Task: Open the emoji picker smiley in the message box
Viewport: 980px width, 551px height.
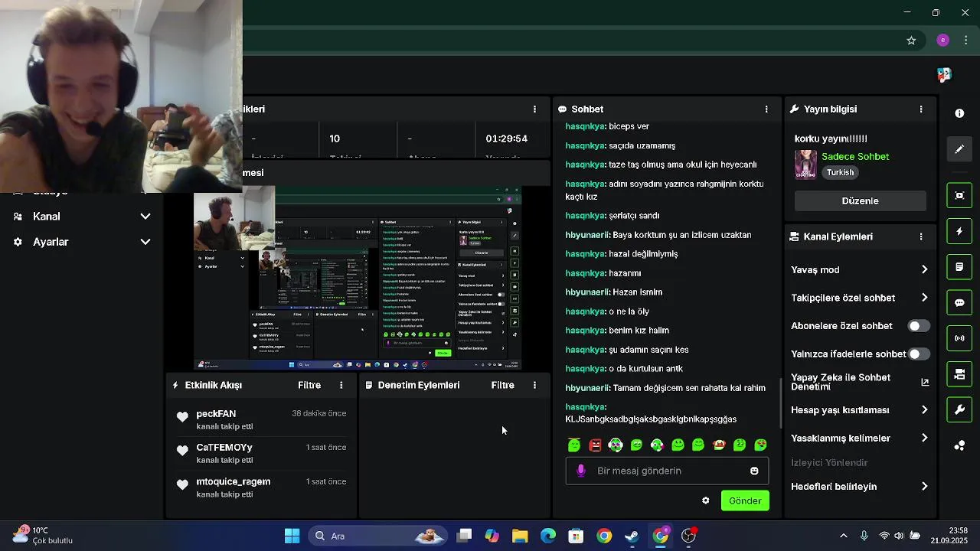Action: pyautogui.click(x=754, y=471)
